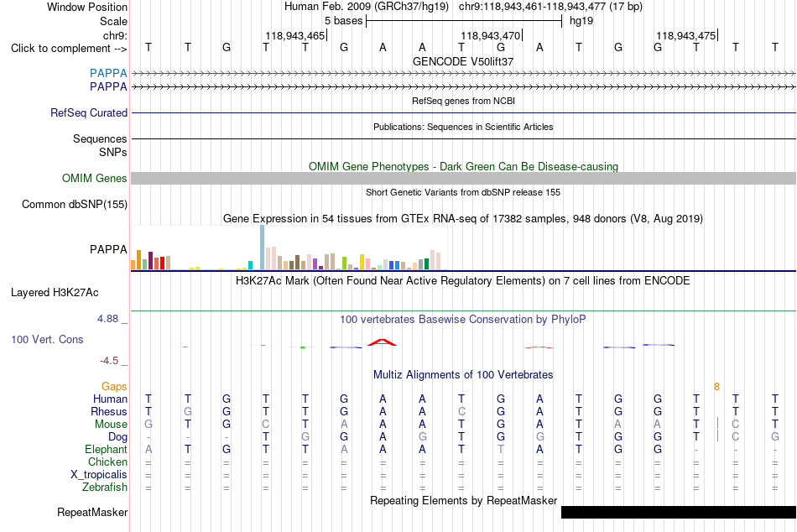
Task: Click the Human species label
Action: click(x=110, y=399)
